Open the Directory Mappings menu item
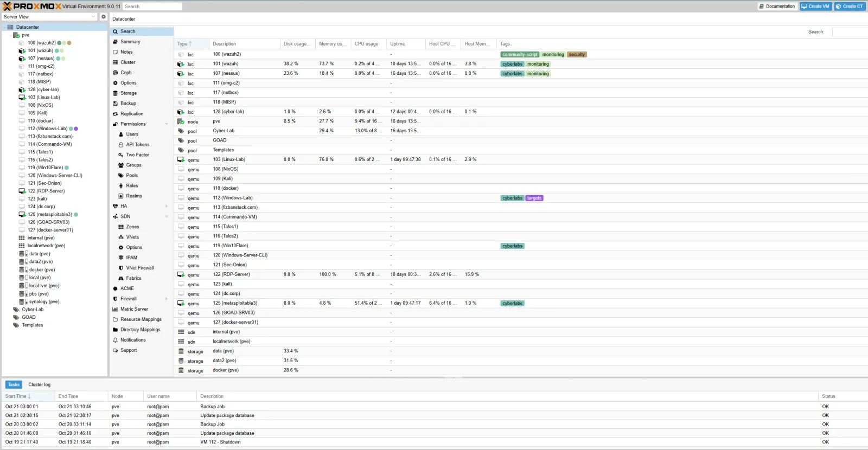Image resolution: width=868 pixels, height=450 pixels. coord(141,330)
